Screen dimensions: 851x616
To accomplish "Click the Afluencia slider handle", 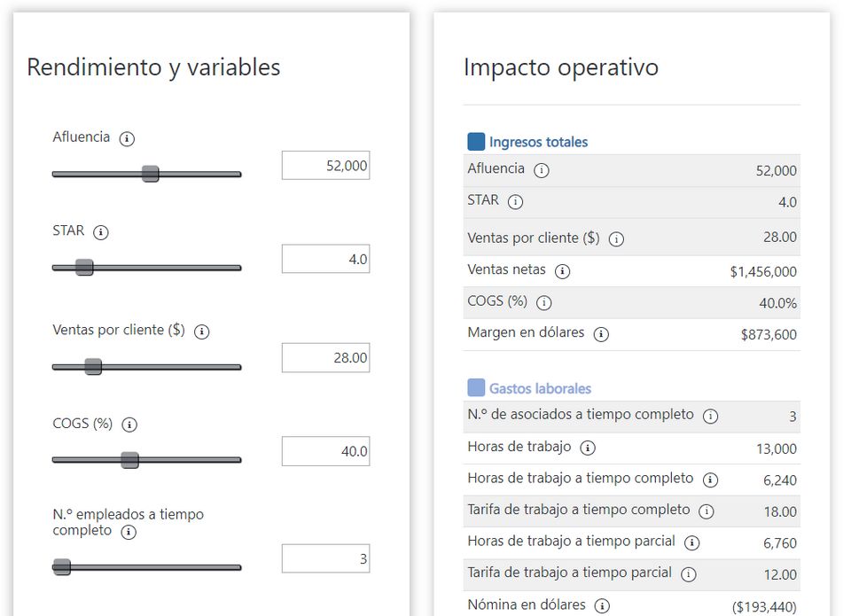I will (151, 174).
